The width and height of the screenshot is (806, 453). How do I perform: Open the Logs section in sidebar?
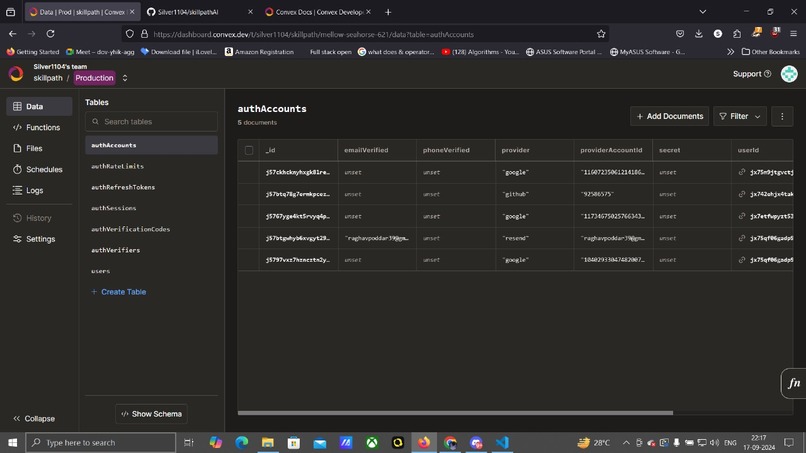39,190
